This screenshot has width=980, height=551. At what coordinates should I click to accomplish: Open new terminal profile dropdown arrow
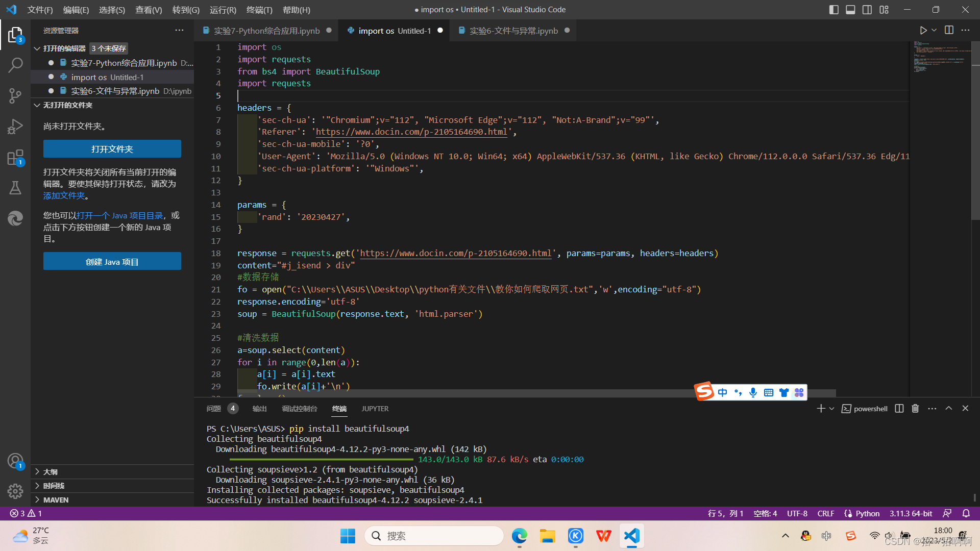click(x=831, y=409)
